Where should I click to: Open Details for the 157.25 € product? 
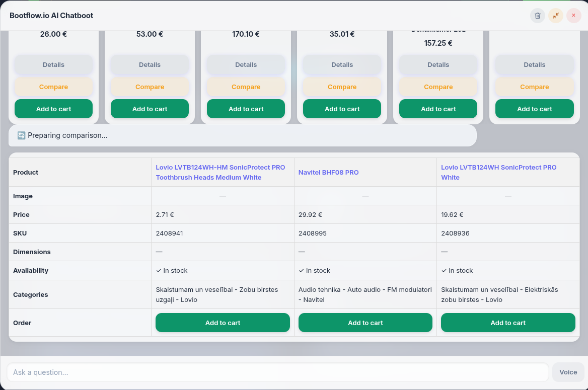[x=438, y=65]
